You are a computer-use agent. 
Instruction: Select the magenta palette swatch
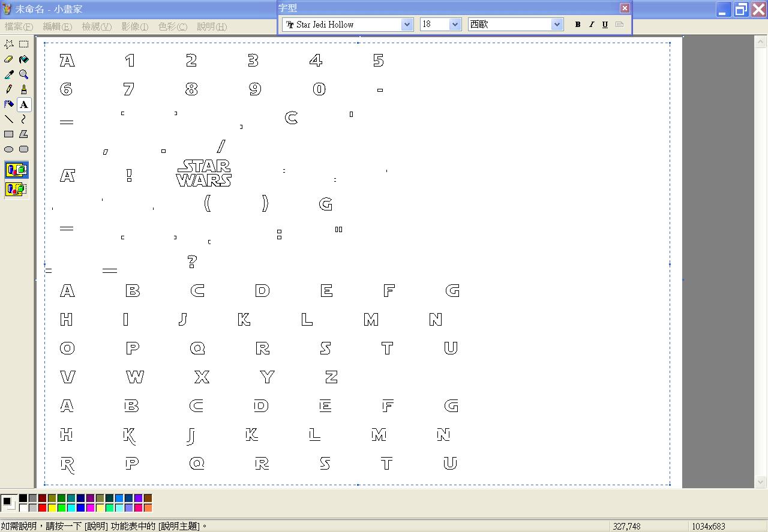90,508
